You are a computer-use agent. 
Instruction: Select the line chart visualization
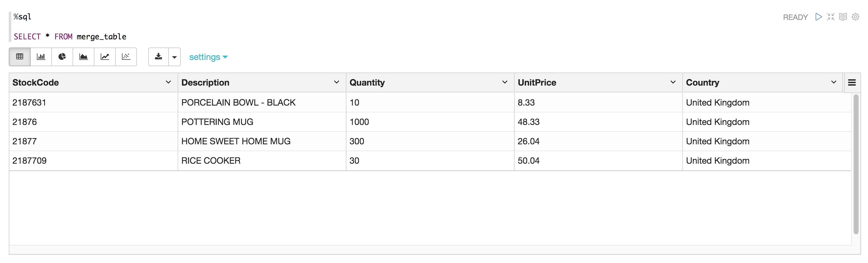105,57
